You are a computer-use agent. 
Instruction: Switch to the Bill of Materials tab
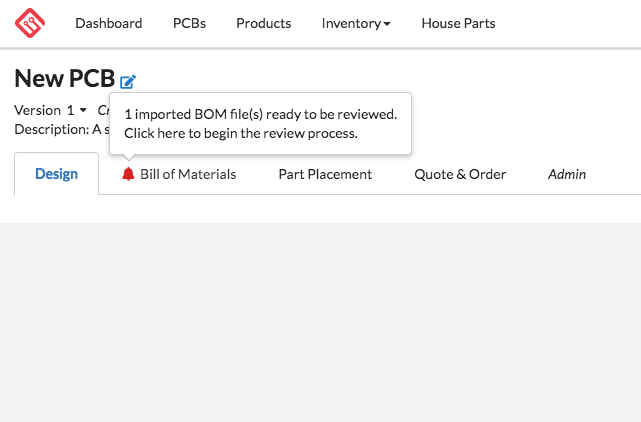pos(188,174)
